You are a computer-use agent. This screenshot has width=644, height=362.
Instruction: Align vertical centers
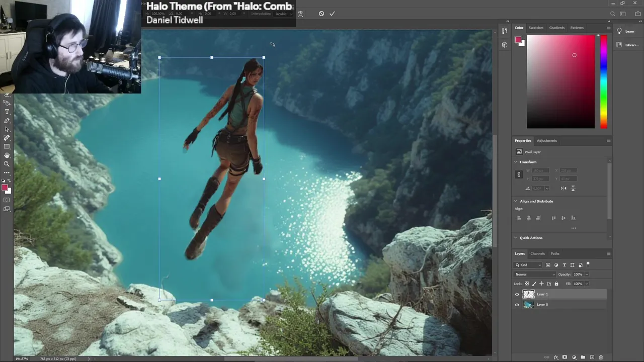(563, 218)
